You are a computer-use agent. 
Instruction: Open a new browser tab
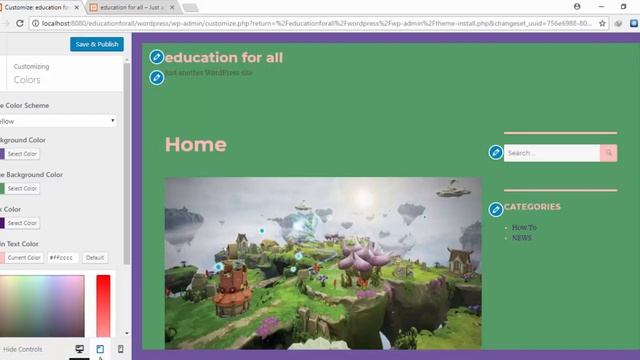click(x=190, y=7)
